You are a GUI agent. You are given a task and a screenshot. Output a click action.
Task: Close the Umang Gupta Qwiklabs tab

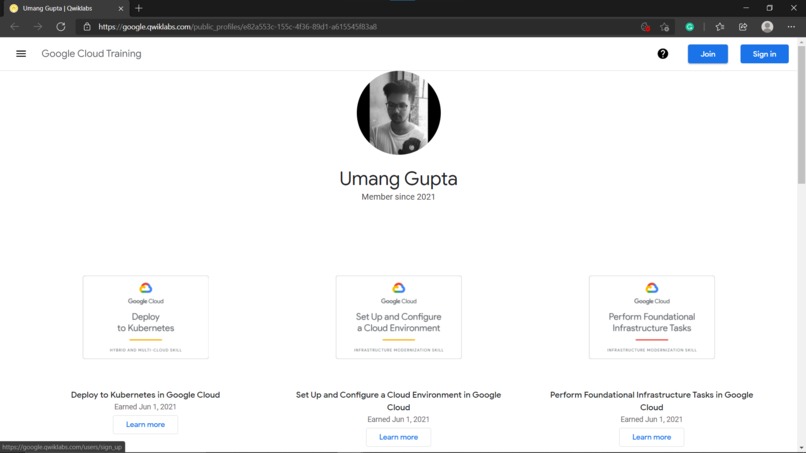tap(121, 8)
